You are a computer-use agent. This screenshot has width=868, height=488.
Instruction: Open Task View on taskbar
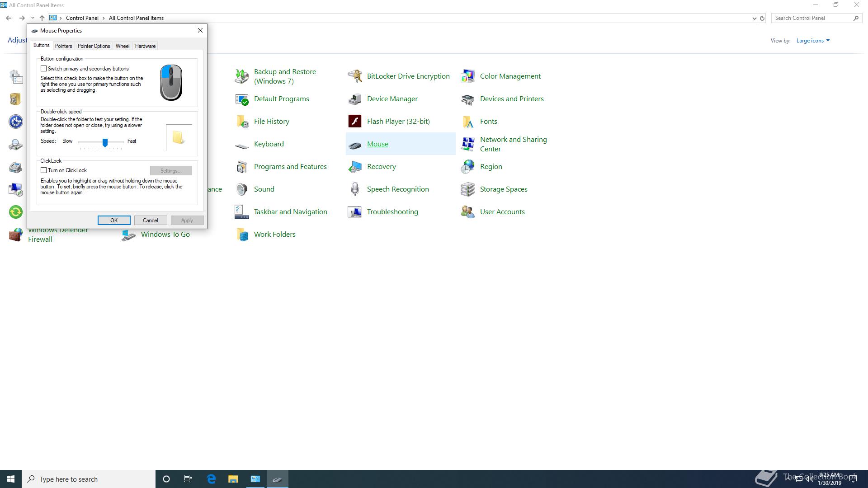(x=188, y=479)
